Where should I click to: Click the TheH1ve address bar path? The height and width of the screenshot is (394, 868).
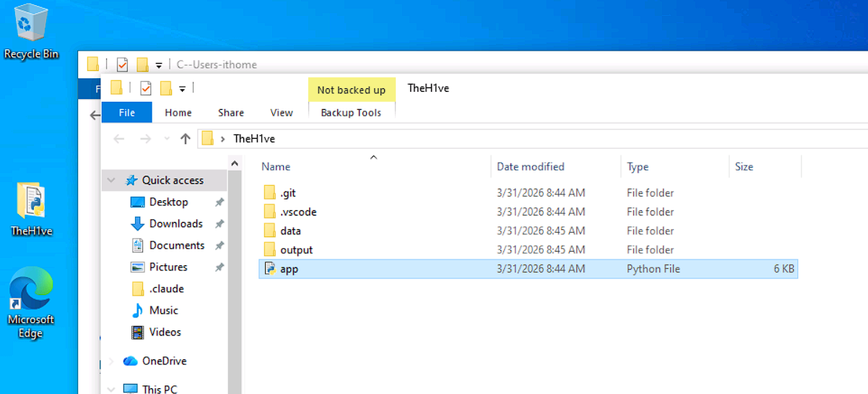254,139
